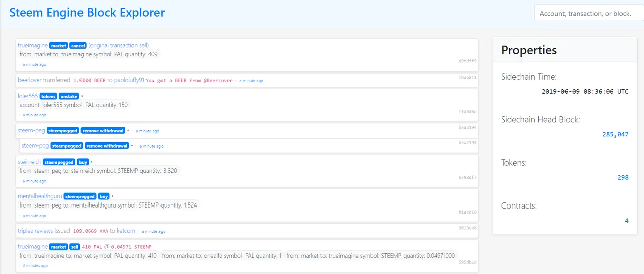644x274 pixels.
Task: Open steinreich account link
Action: click(29, 162)
